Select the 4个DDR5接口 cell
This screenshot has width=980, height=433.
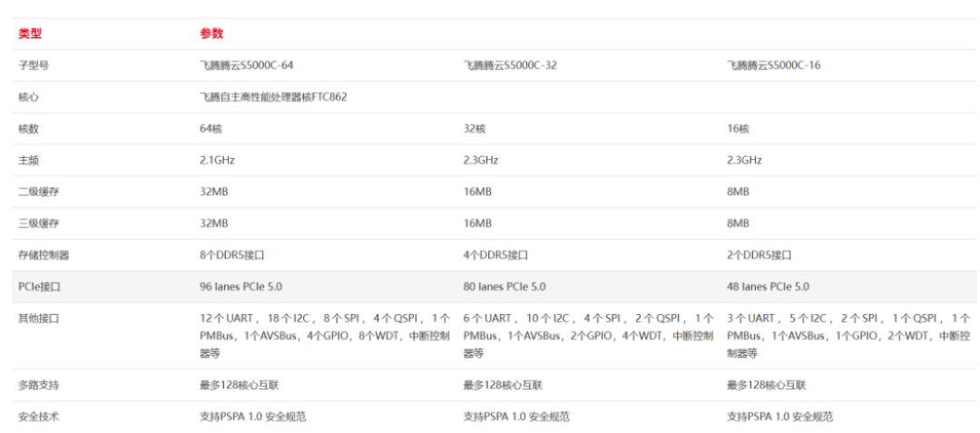496,256
